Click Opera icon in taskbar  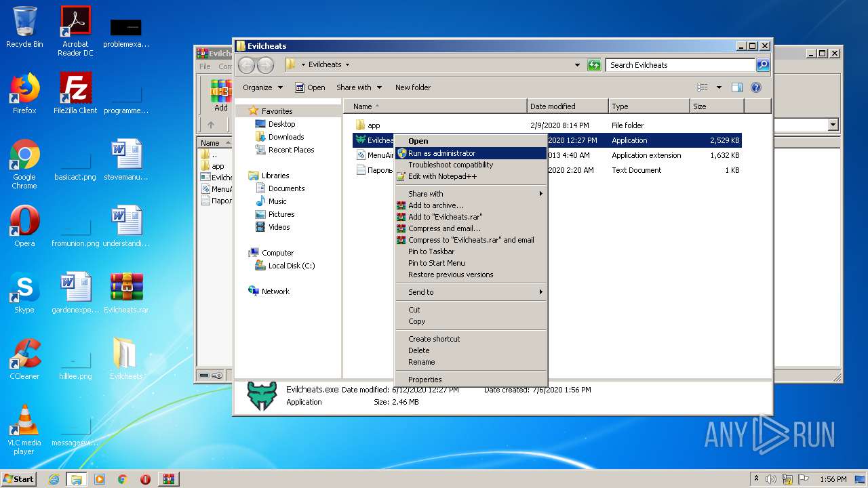click(x=145, y=479)
